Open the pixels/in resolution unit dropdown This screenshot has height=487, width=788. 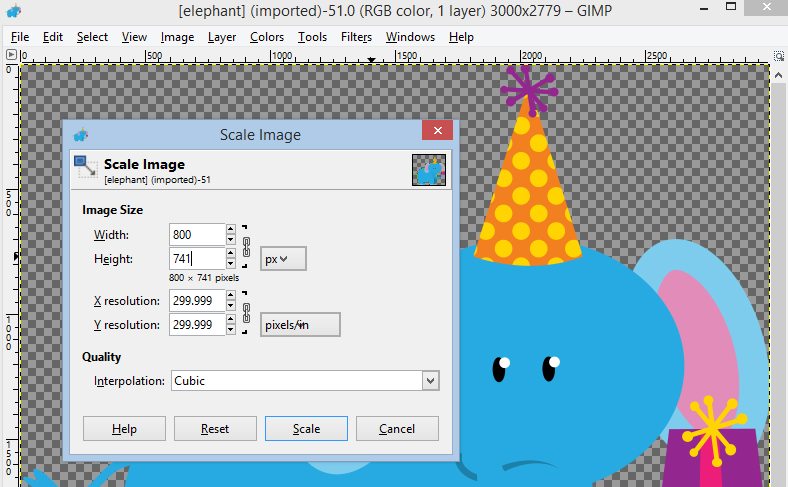tap(300, 325)
